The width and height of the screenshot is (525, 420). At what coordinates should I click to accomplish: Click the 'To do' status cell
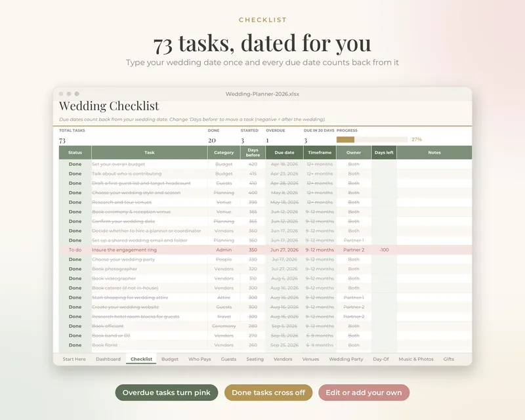click(x=75, y=250)
